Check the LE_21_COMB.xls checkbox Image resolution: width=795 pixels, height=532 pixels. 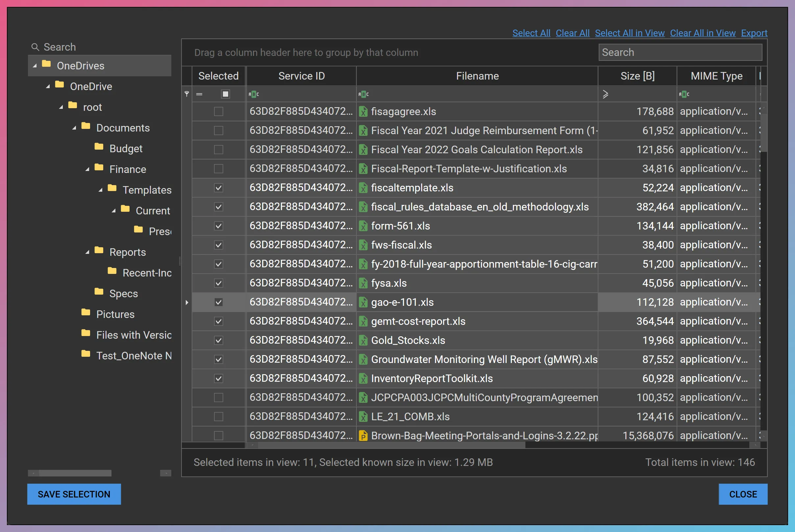pyautogui.click(x=219, y=416)
